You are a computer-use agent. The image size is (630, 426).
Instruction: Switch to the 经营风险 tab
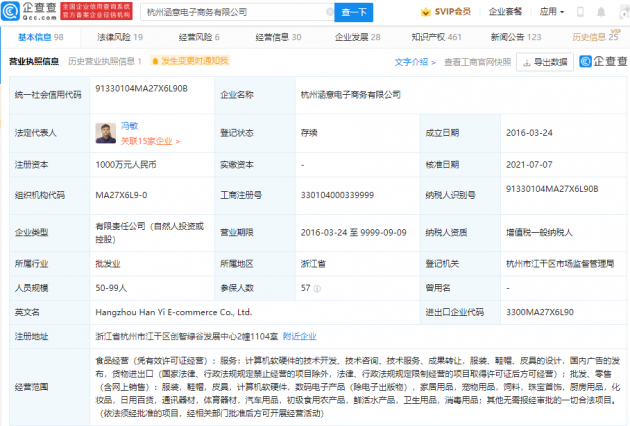(199, 37)
